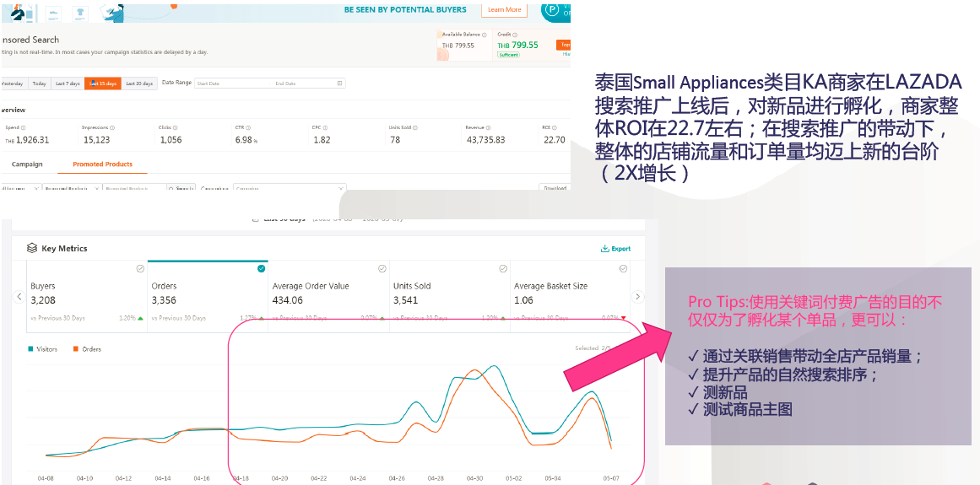Click the Export link in Key Metrics
This screenshot has width=980, height=485.
tap(615, 249)
